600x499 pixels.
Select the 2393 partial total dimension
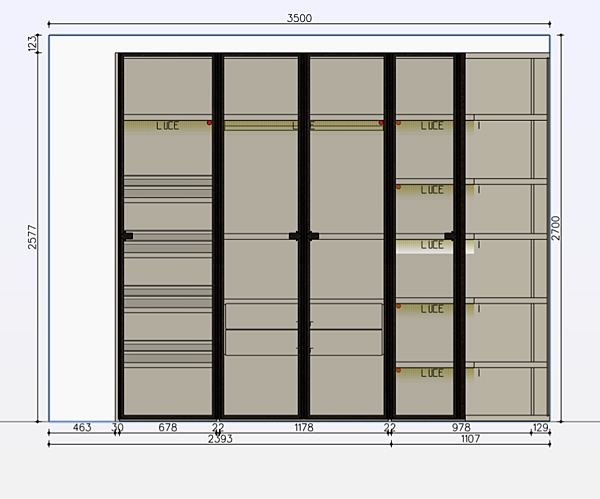point(220,439)
